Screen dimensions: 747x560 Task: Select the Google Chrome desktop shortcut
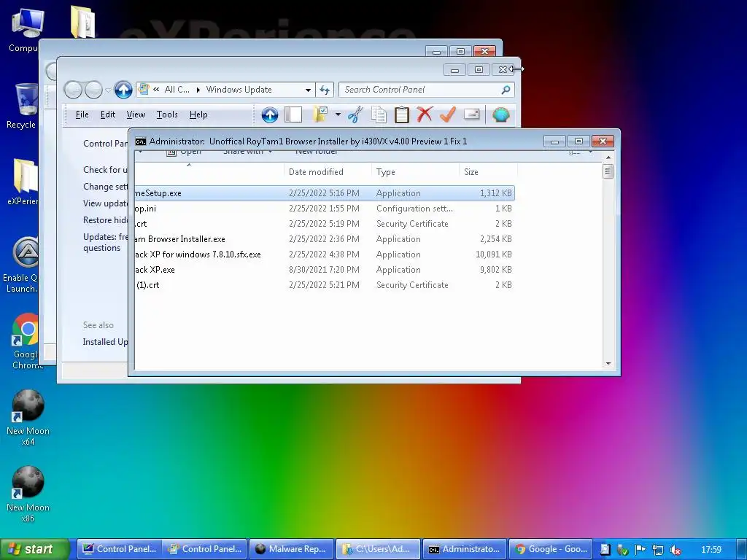[26, 341]
